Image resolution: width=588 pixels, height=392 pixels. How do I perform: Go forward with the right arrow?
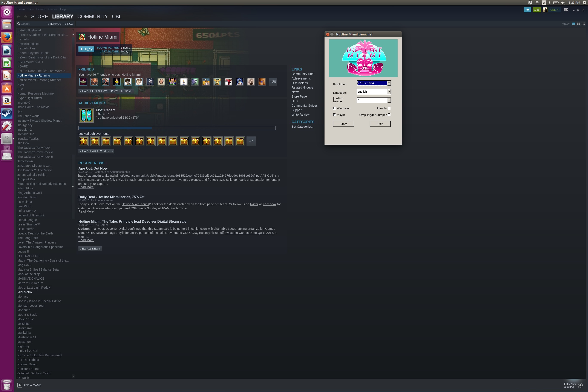click(26, 17)
